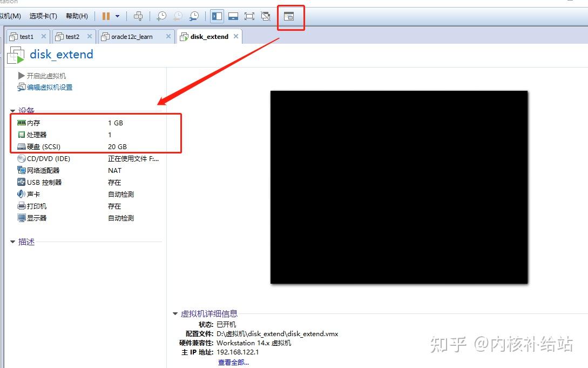Screen dimensions: 588x368
Task: Toggle the library panel visibility
Action: (x=217, y=16)
